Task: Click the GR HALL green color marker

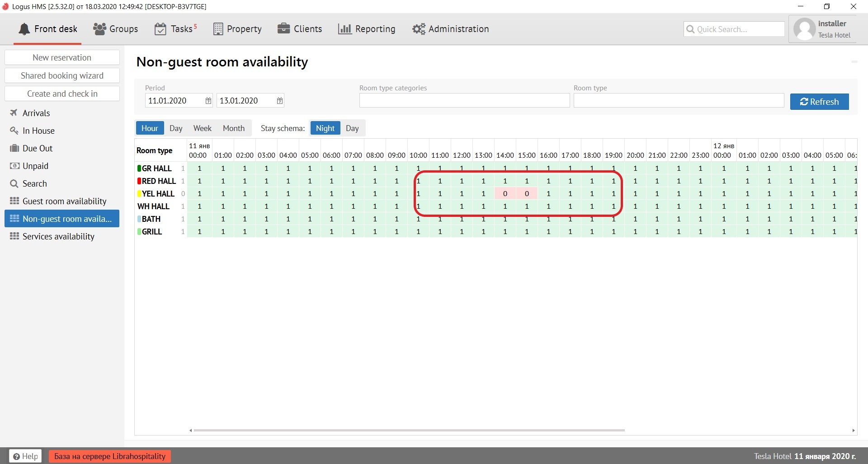Action: [139, 168]
